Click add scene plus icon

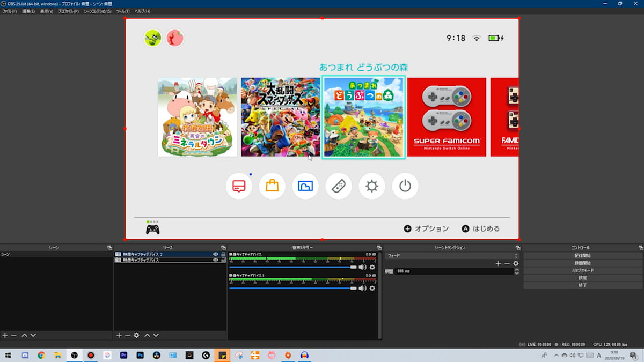click(x=5, y=335)
